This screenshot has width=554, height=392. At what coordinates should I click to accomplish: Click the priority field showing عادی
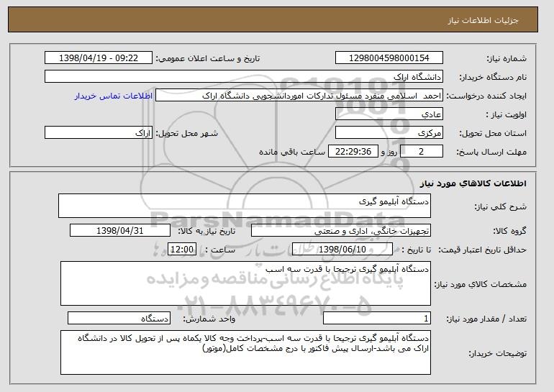(389, 114)
